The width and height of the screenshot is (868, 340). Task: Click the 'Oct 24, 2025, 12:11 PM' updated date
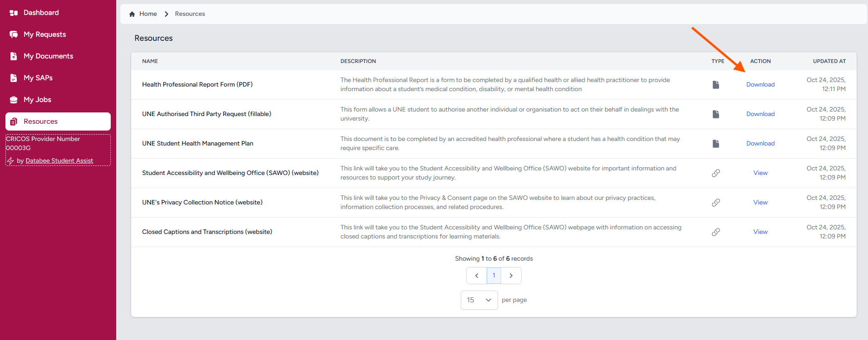click(x=826, y=85)
